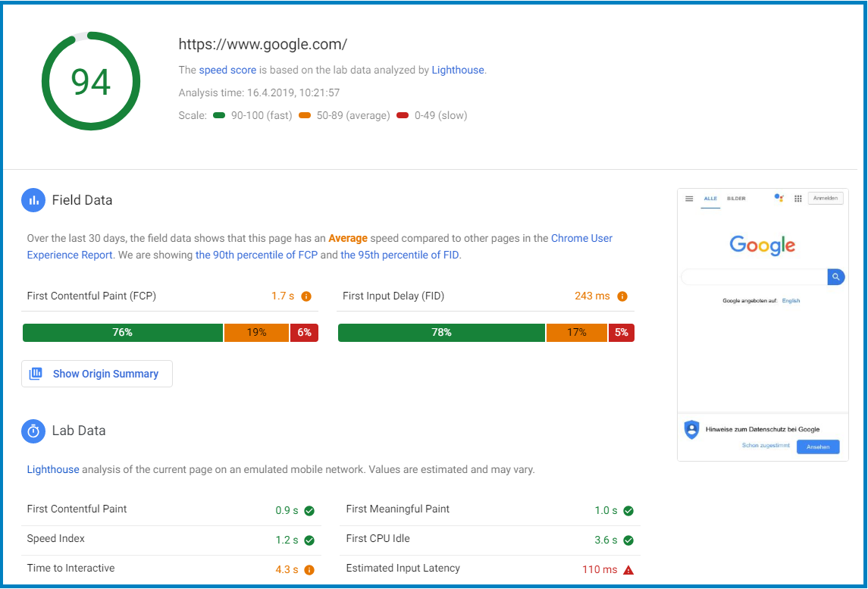The width and height of the screenshot is (868, 589).
Task: Click the green 78% FID bar segment
Action: (x=442, y=333)
